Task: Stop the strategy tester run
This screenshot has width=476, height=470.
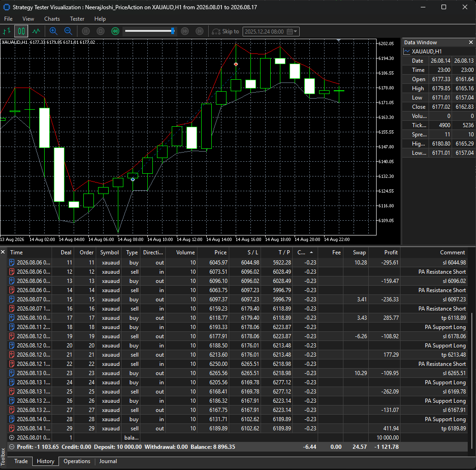Action: point(100,31)
